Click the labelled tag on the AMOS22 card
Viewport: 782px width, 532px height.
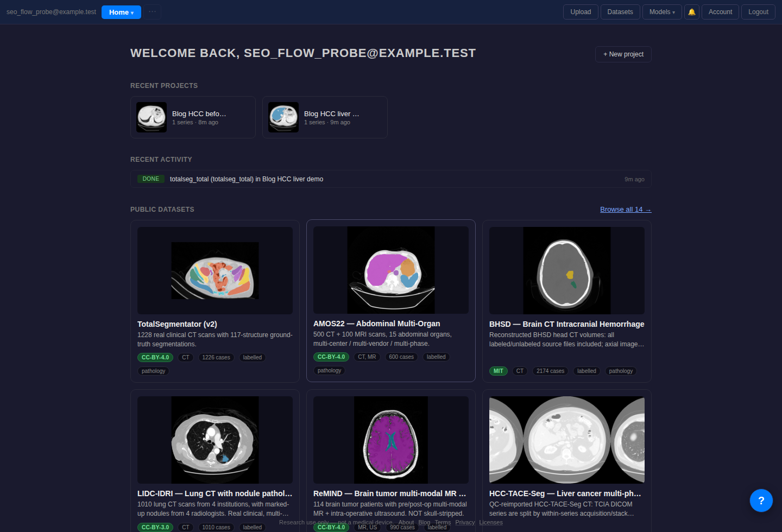click(x=436, y=357)
